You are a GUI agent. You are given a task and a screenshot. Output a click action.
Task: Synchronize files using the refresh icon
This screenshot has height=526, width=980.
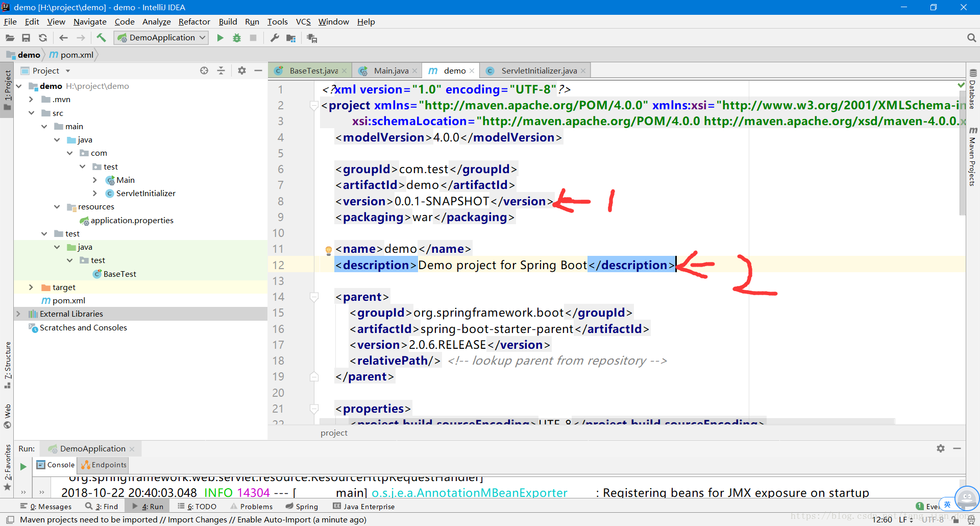(43, 38)
